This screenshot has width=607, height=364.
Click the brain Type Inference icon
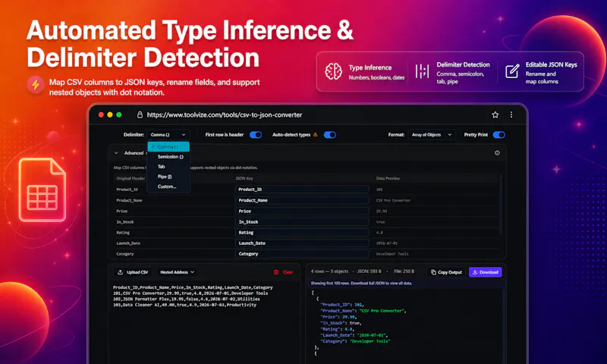pyautogui.click(x=333, y=71)
